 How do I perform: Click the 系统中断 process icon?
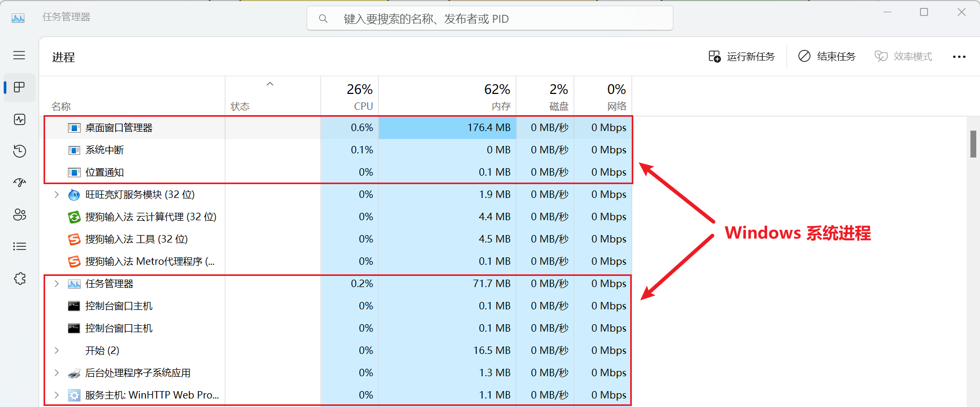(74, 150)
